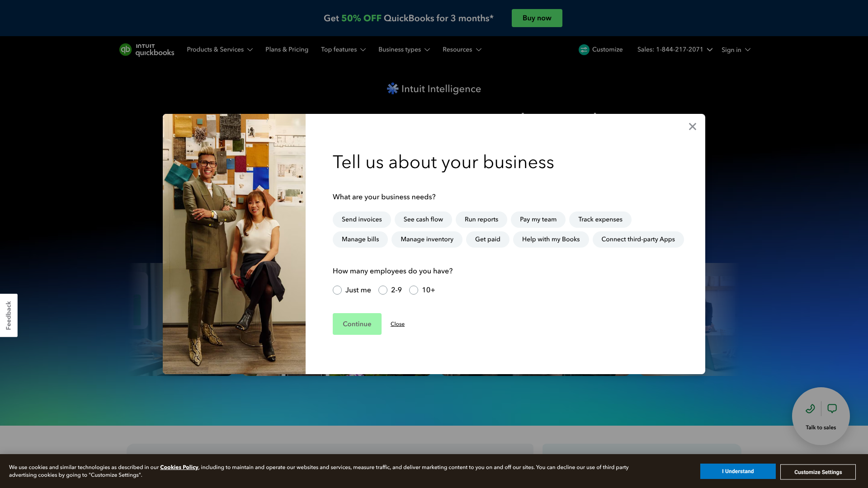Screen dimensions: 868x488
Task: Click the Plans & Pricing menu item
Action: click(287, 50)
